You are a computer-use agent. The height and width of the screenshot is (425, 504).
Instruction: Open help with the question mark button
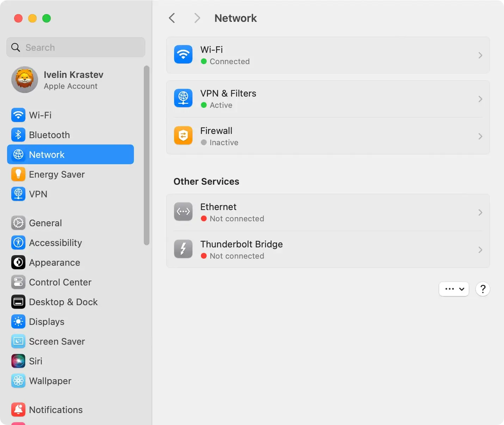(483, 289)
